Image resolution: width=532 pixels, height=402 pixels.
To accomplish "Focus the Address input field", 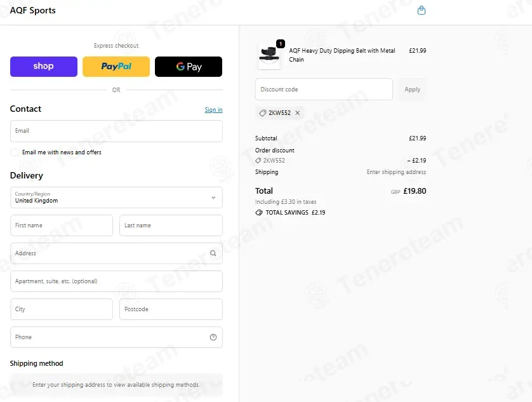I will pos(116,253).
